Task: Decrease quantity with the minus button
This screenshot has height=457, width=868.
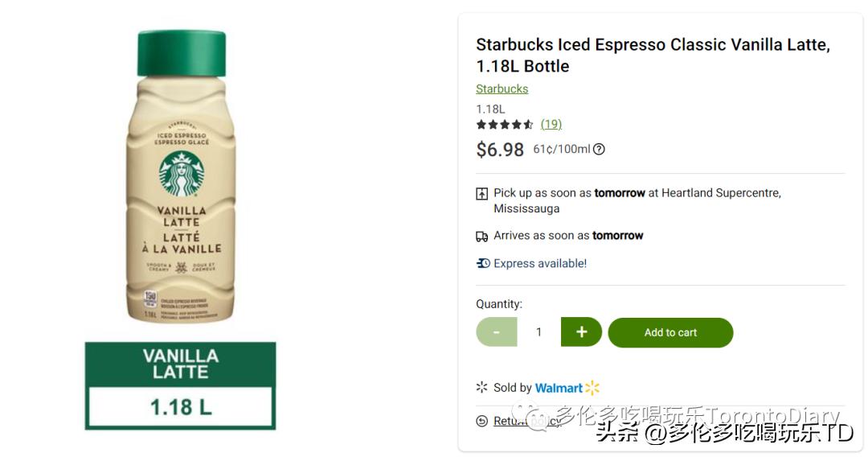Action: click(496, 332)
